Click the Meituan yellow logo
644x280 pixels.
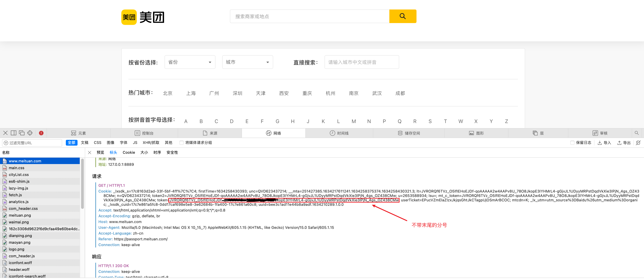tap(129, 17)
